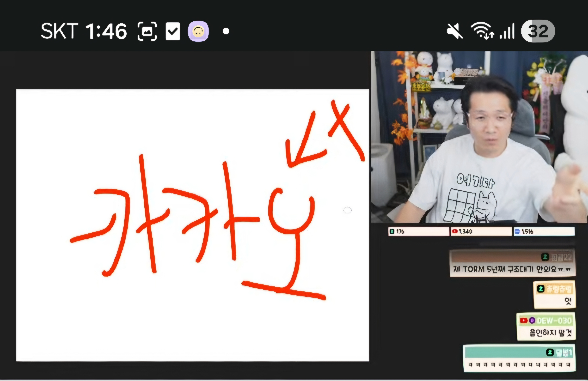
Task: Click the 176 viewer count
Action: coord(400,231)
